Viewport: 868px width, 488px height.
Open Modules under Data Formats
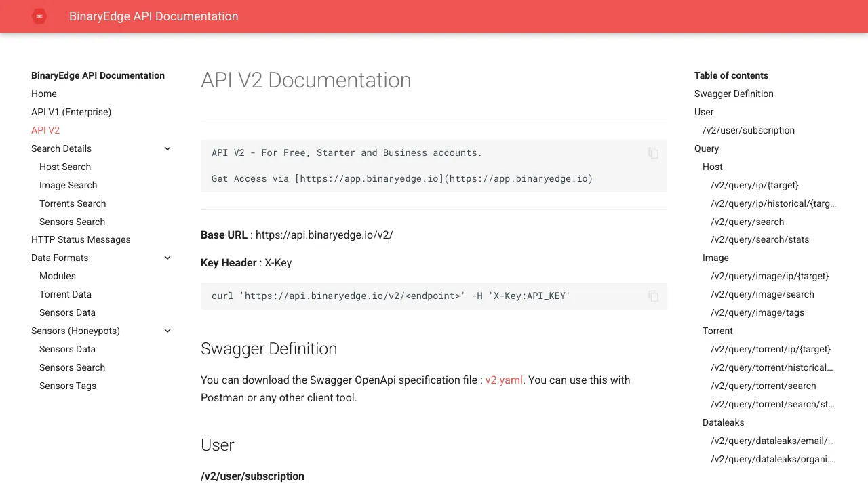pyautogui.click(x=58, y=276)
